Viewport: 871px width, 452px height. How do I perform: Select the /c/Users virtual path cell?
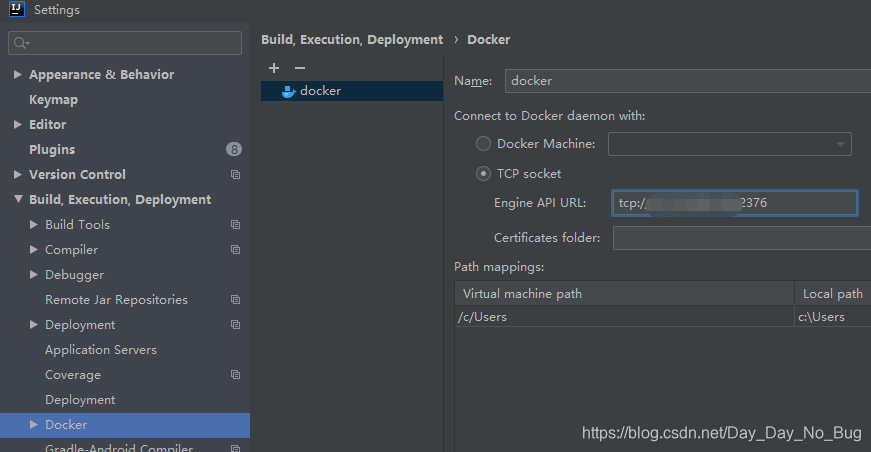[624, 317]
